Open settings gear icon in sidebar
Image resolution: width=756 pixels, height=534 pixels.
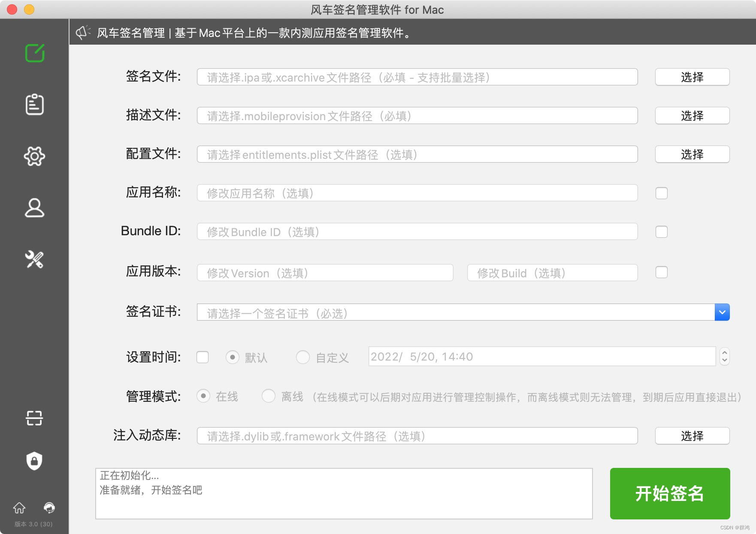click(x=35, y=156)
